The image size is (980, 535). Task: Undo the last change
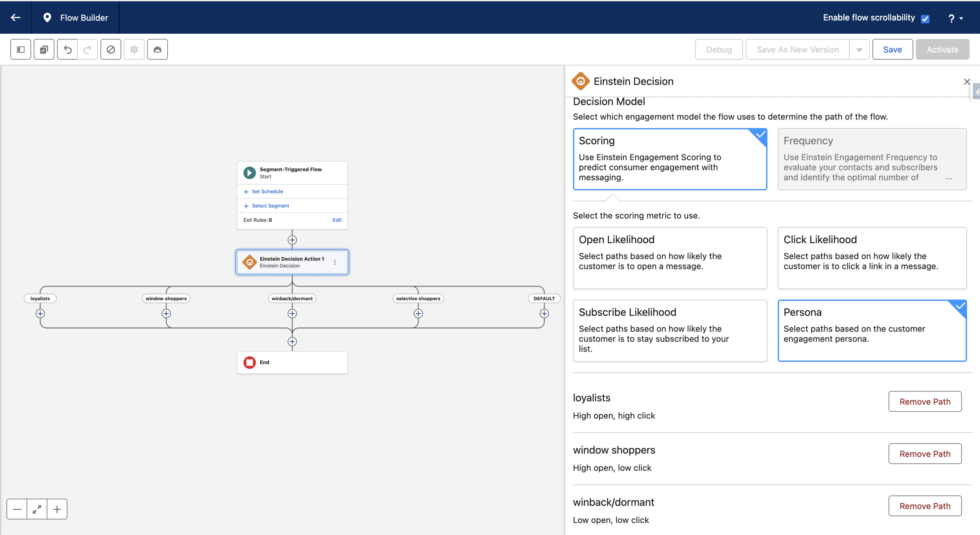click(67, 49)
